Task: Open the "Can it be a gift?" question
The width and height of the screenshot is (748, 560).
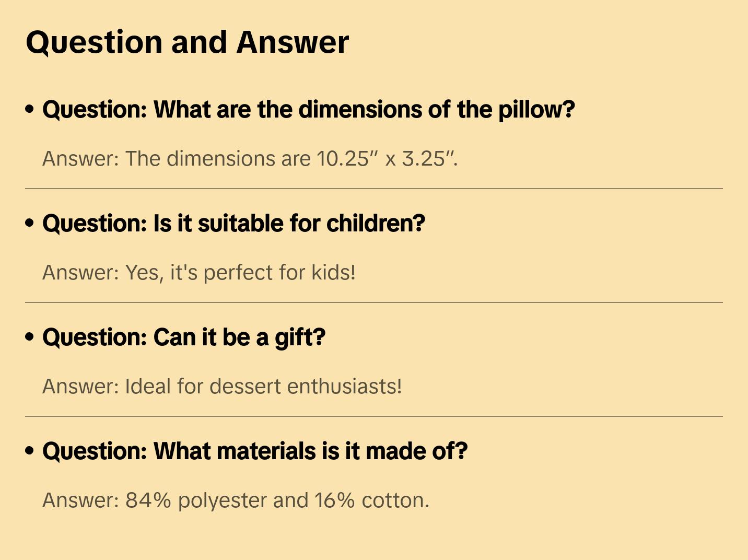Action: [184, 337]
